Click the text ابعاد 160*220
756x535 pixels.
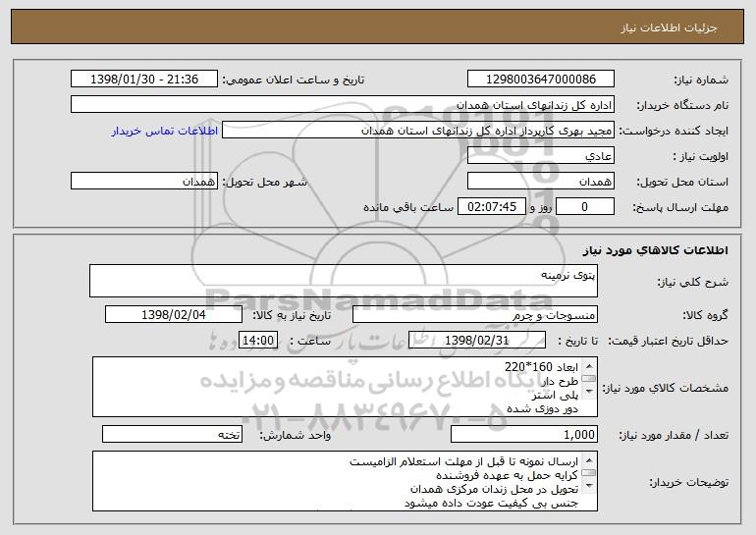click(x=541, y=367)
